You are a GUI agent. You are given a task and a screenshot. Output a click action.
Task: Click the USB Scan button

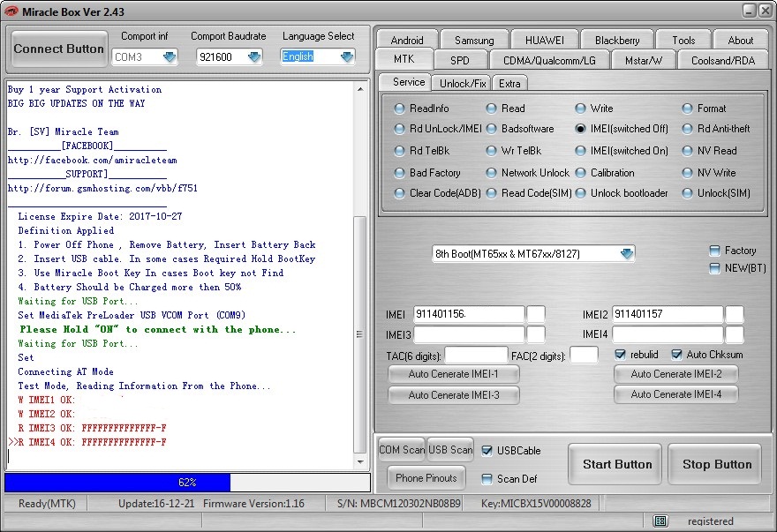tap(450, 450)
